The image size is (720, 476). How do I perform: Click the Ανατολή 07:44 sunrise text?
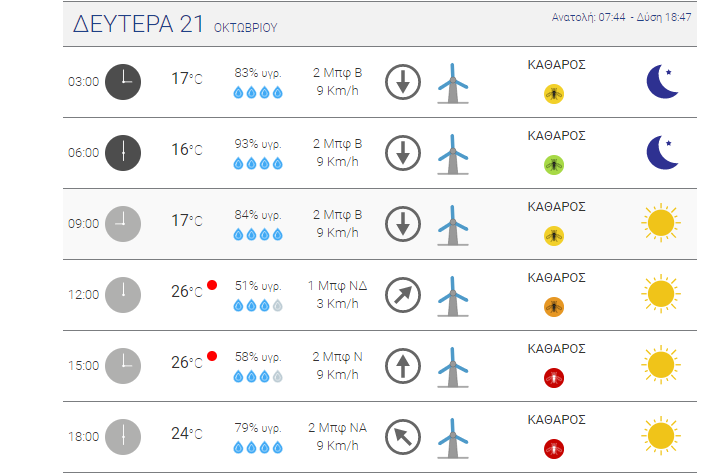point(588,17)
